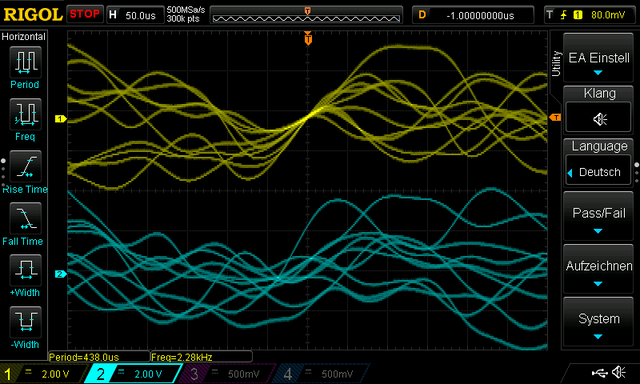Image resolution: width=640 pixels, height=384 pixels.
Task: Open the Utility side tab
Action: pyautogui.click(x=556, y=64)
